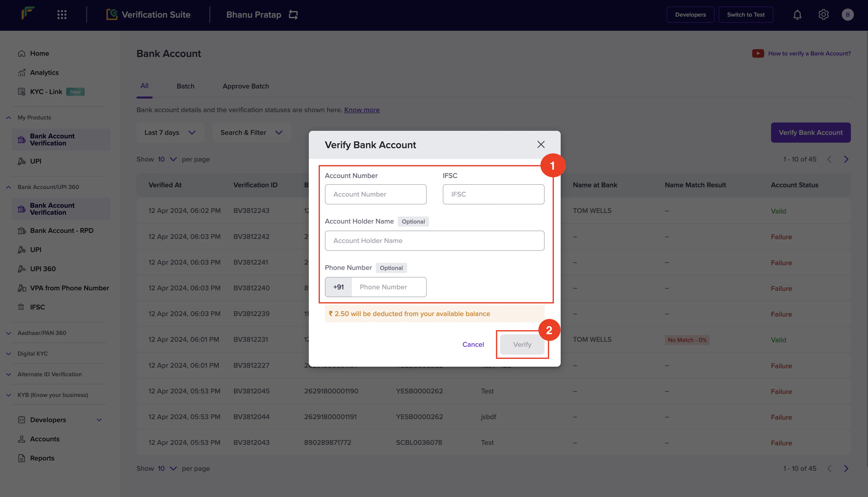
Task: Collapse the My Products section
Action: coord(9,117)
